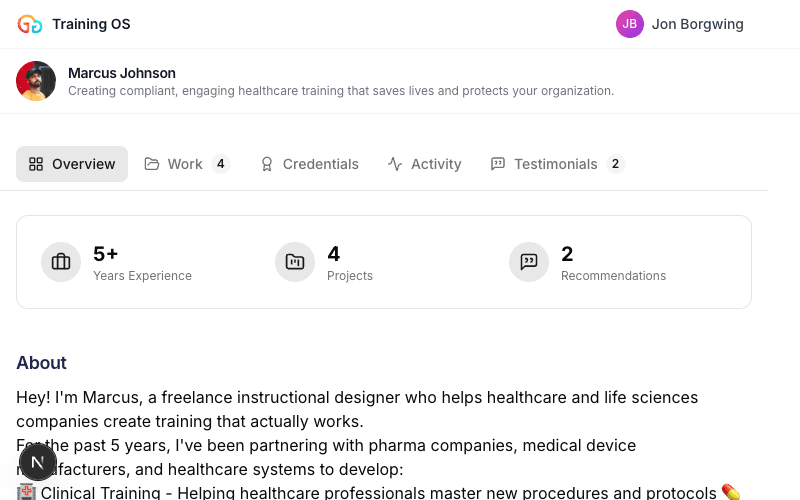Click the briefcase Years Experience icon

coord(61,262)
